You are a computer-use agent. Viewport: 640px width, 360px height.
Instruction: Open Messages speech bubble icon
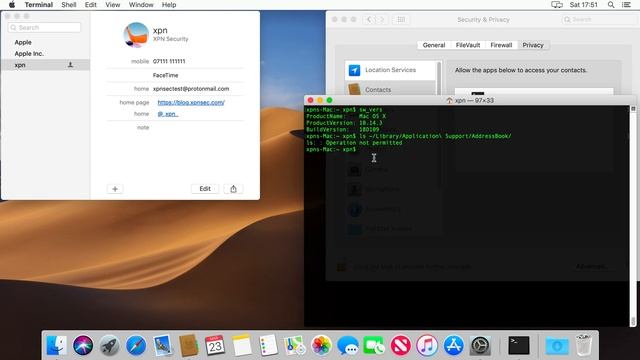click(348, 346)
